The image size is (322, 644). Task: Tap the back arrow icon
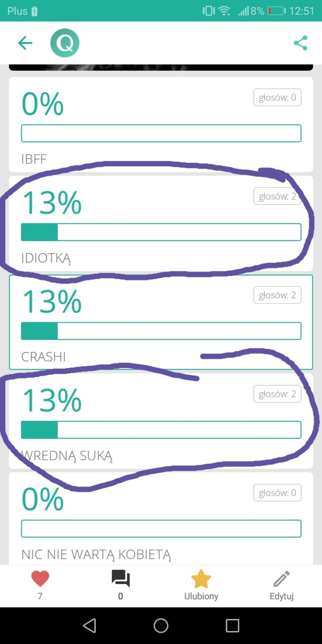(x=25, y=43)
